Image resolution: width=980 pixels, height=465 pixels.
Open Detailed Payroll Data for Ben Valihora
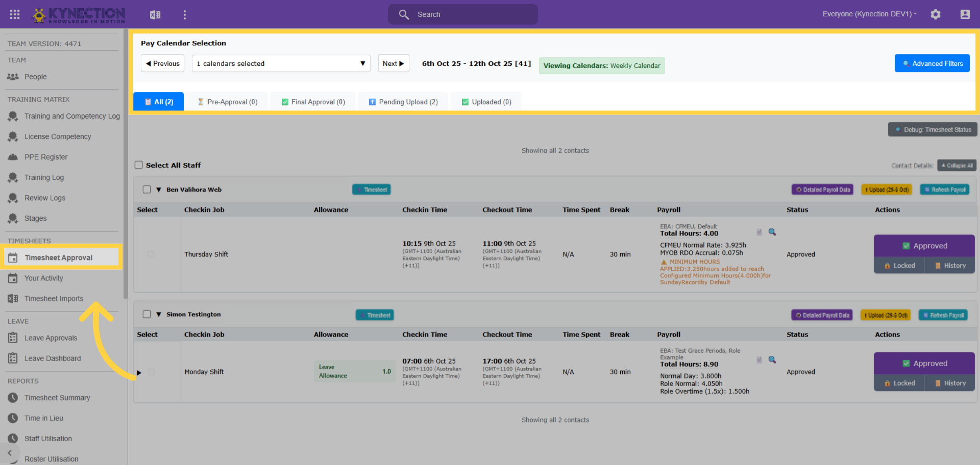(x=822, y=190)
